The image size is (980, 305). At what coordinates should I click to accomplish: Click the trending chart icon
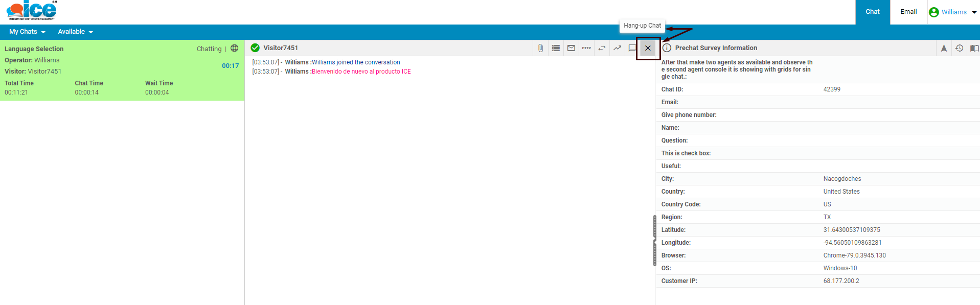[617, 48]
